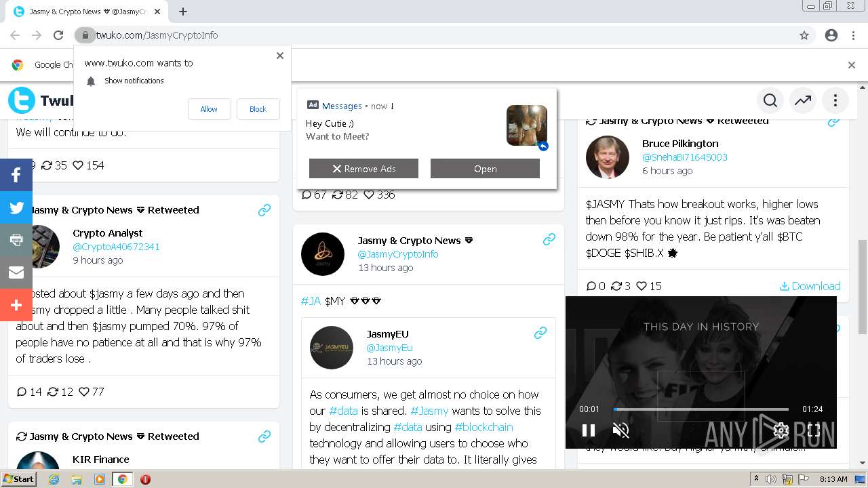
Task: Click the JasmyEU avatar
Action: coord(332,348)
